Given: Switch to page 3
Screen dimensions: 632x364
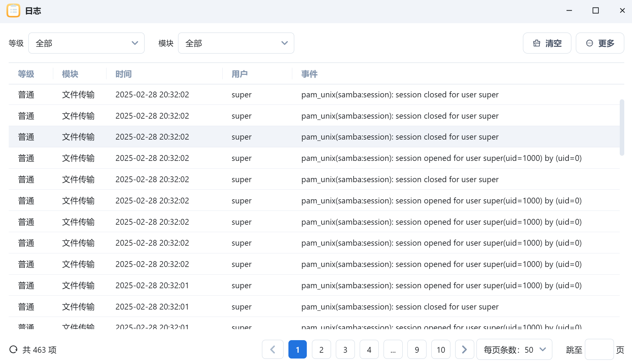Looking at the screenshot, I should [x=345, y=349].
